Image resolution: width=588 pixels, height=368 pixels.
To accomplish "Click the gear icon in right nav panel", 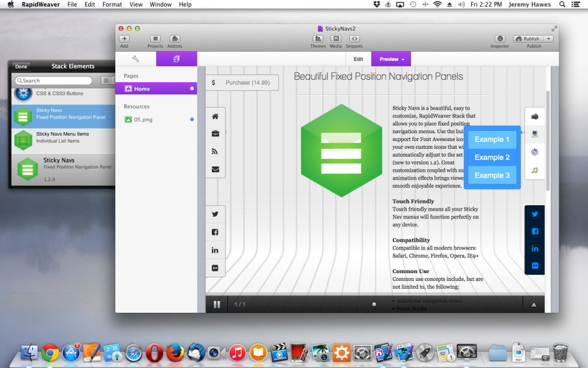I will 535,152.
